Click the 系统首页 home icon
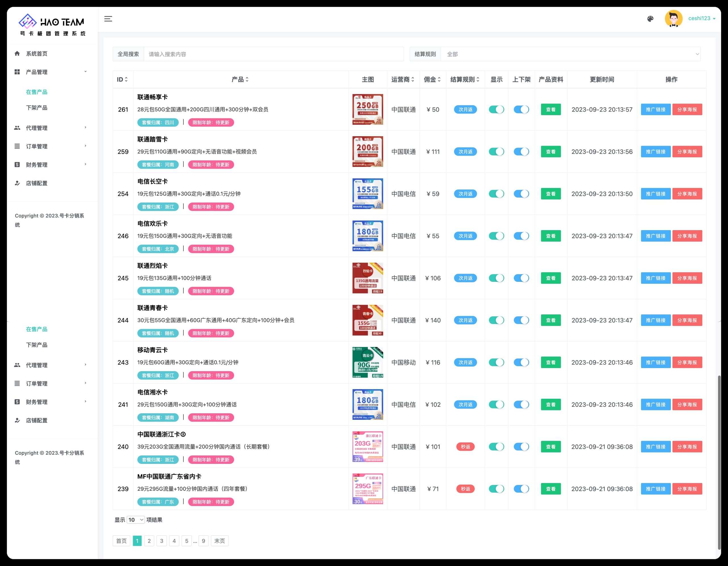728x566 pixels. [17, 53]
